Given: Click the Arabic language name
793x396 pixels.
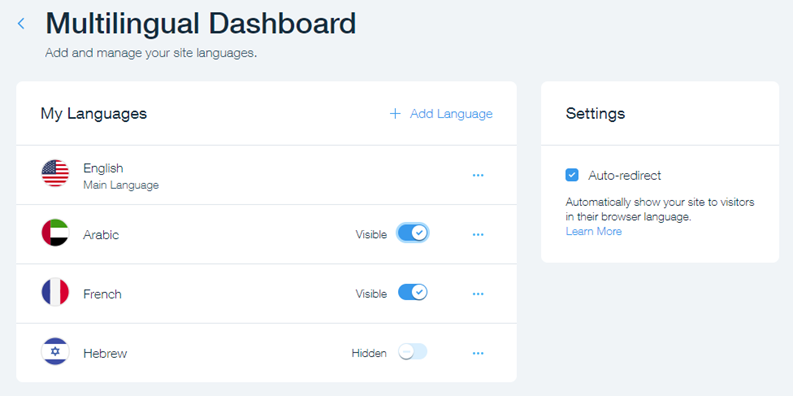Looking at the screenshot, I should (x=101, y=235).
